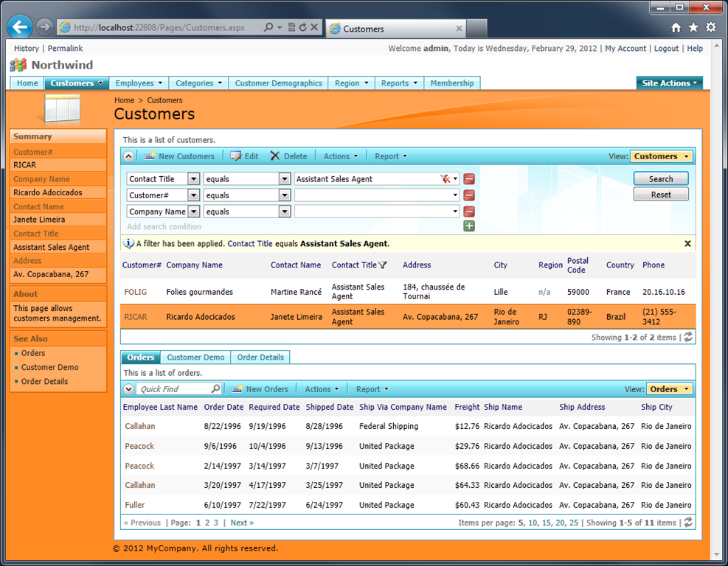Select the FOLIG customer row
The image size is (728, 566).
click(x=408, y=292)
